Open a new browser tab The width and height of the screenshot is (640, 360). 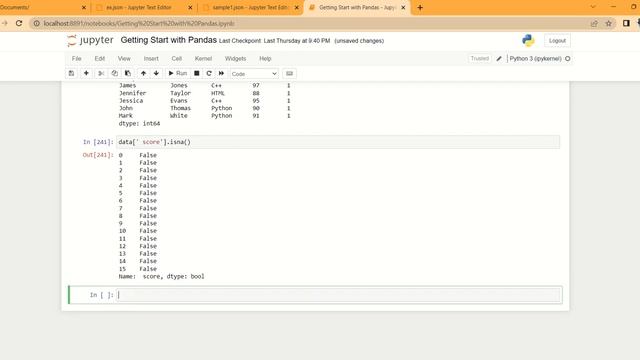point(420,7)
